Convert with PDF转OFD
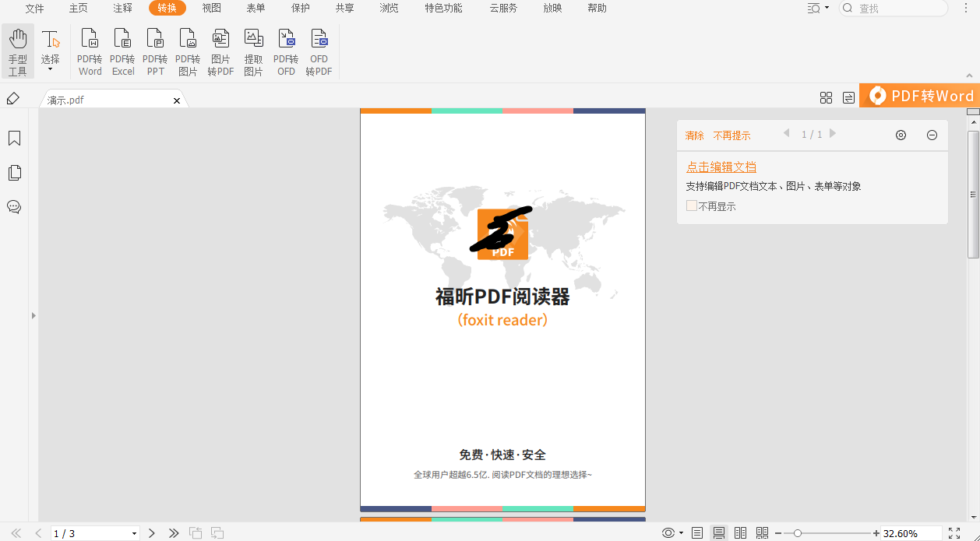Viewport: 980px width, 541px height. (x=286, y=52)
